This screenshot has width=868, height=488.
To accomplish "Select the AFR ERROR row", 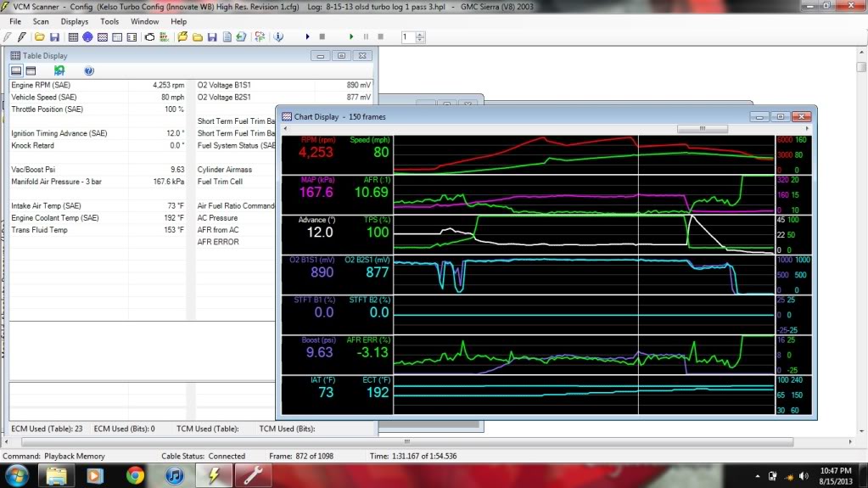I will (x=236, y=242).
